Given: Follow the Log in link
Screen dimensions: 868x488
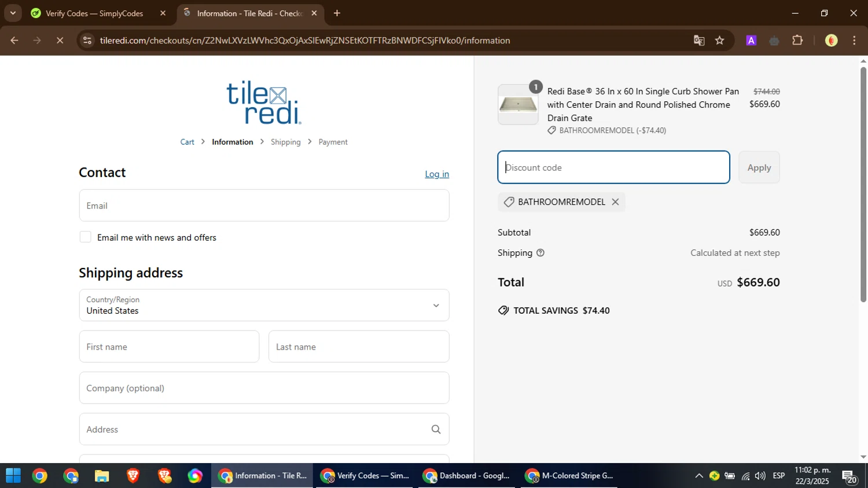Looking at the screenshot, I should [x=437, y=174].
